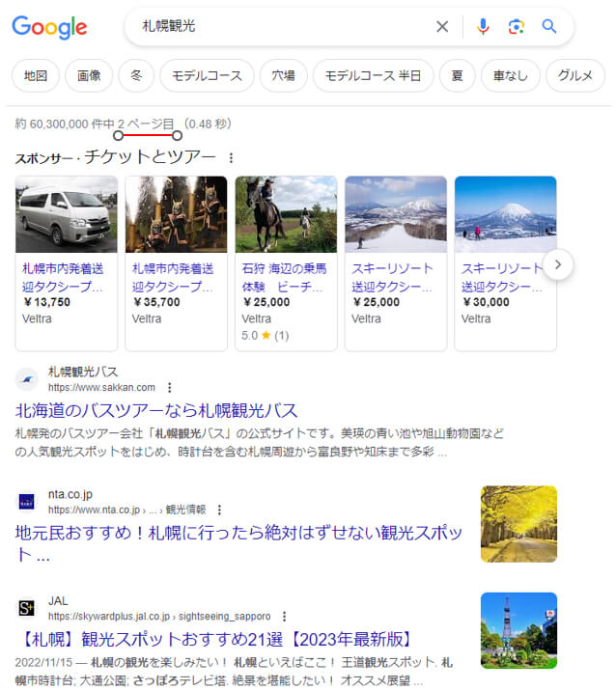The height and width of the screenshot is (690, 616).
Task: Select the 冬 filter chip
Action: tap(136, 75)
